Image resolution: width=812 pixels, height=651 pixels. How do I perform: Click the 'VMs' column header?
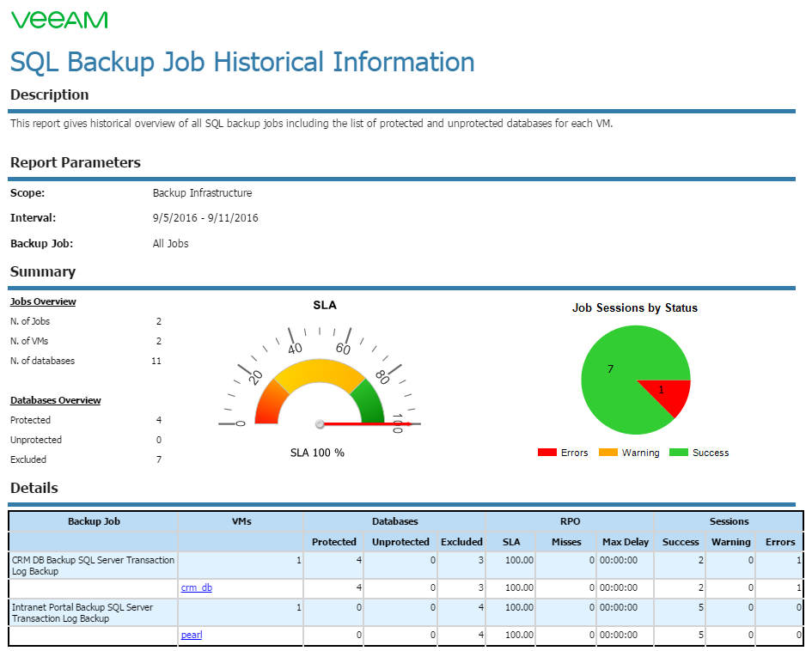(x=241, y=521)
